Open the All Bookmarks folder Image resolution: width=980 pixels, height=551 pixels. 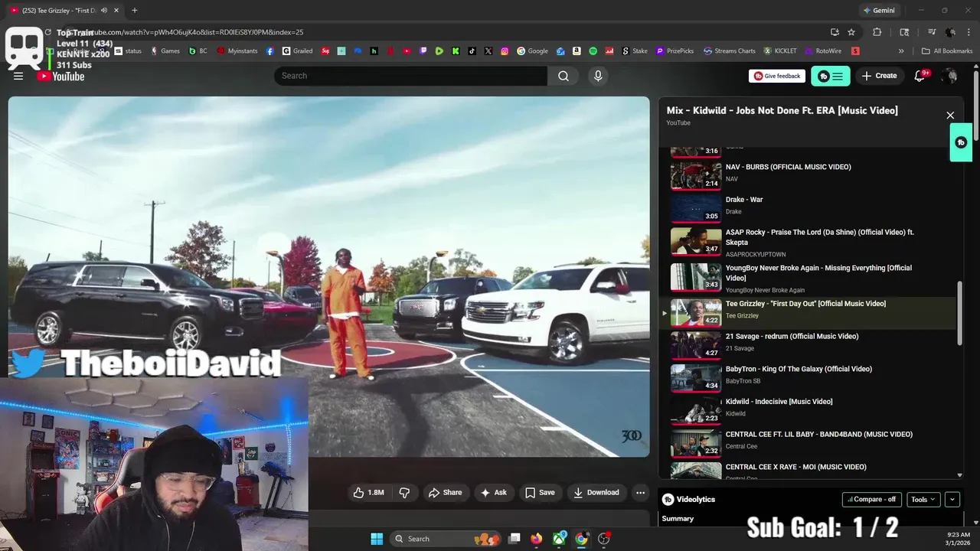pyautogui.click(x=947, y=51)
